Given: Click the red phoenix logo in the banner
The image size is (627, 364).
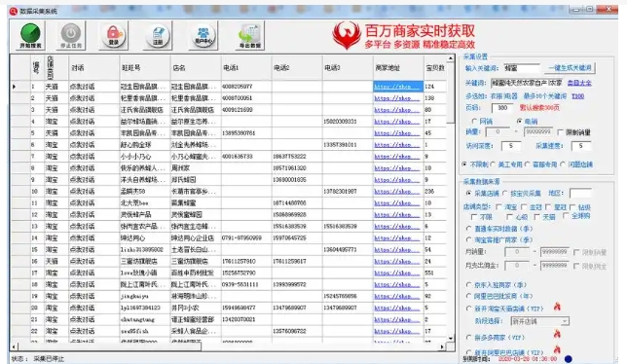Looking at the screenshot, I should coord(347,36).
